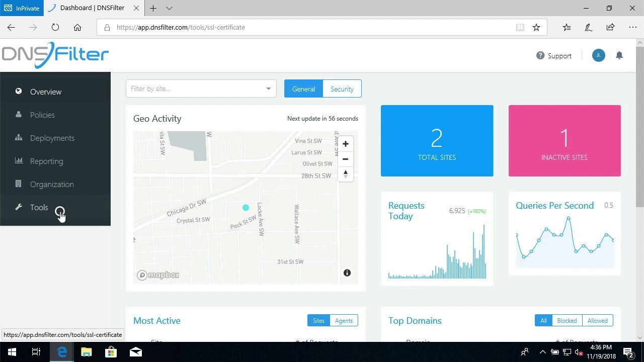Click the browser refresh icon
This screenshot has height=362, width=644.
click(x=55, y=27)
